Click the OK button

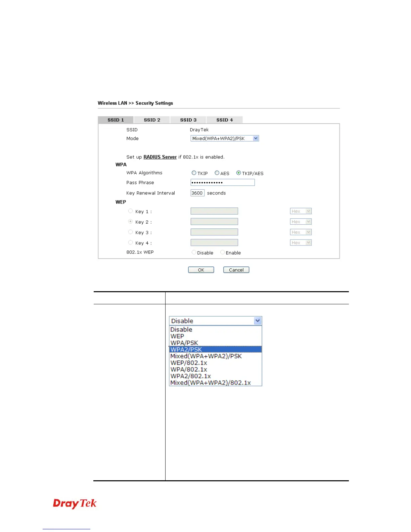click(201, 270)
